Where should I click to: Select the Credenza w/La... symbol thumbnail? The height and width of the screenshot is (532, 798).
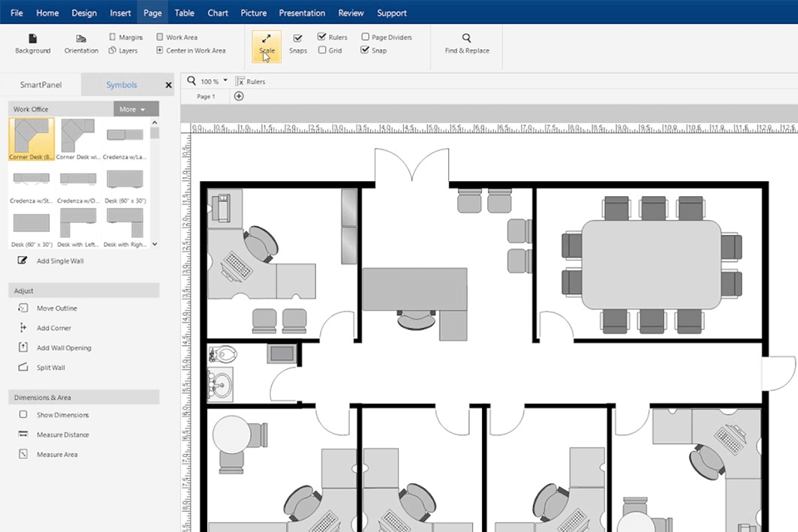pos(125,139)
